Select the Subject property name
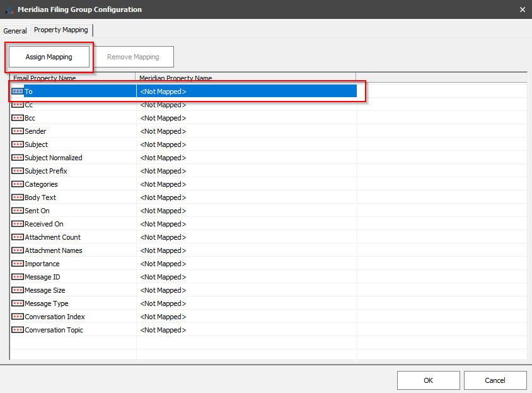 coord(37,144)
